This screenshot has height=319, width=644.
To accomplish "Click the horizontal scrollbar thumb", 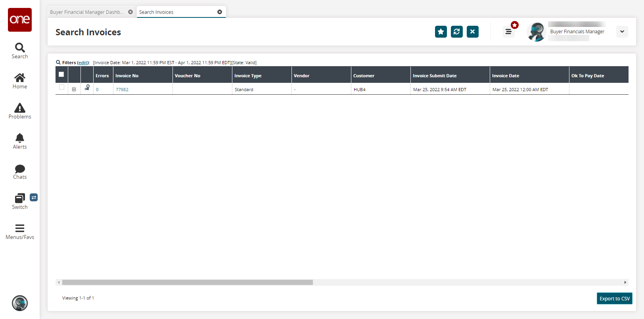I will point(188,283).
